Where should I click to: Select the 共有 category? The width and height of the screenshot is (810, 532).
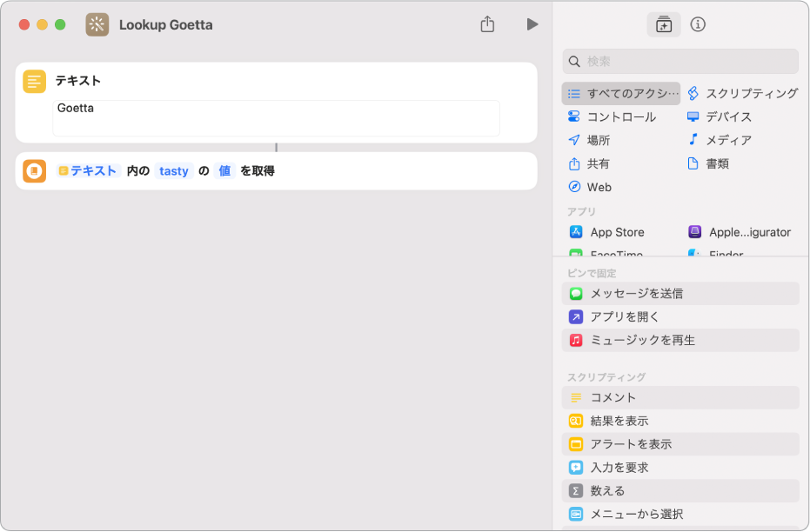click(589, 163)
